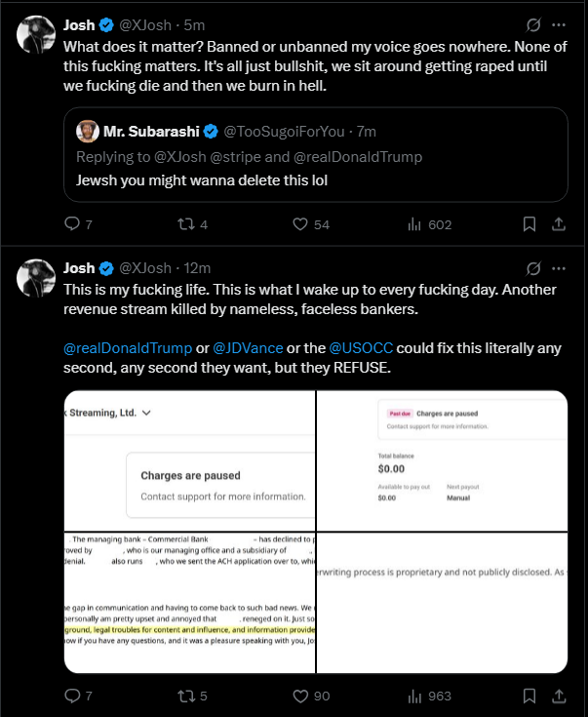Screen dimensions: 588x717
Task: Open the @JDVance mention link
Action: [251, 348]
